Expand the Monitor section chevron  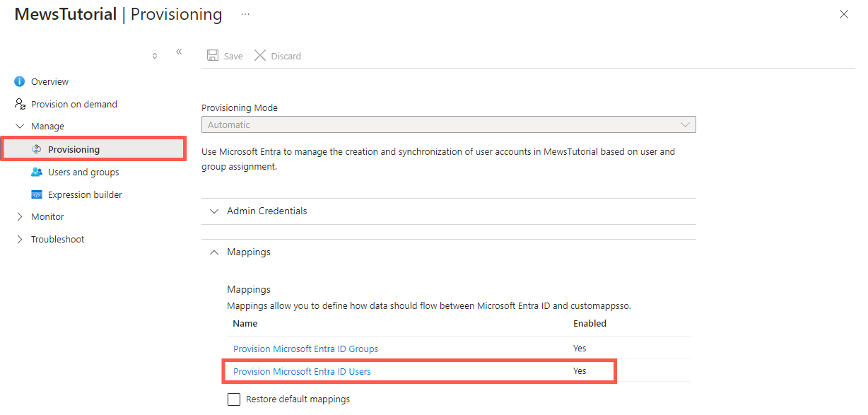pos(20,217)
